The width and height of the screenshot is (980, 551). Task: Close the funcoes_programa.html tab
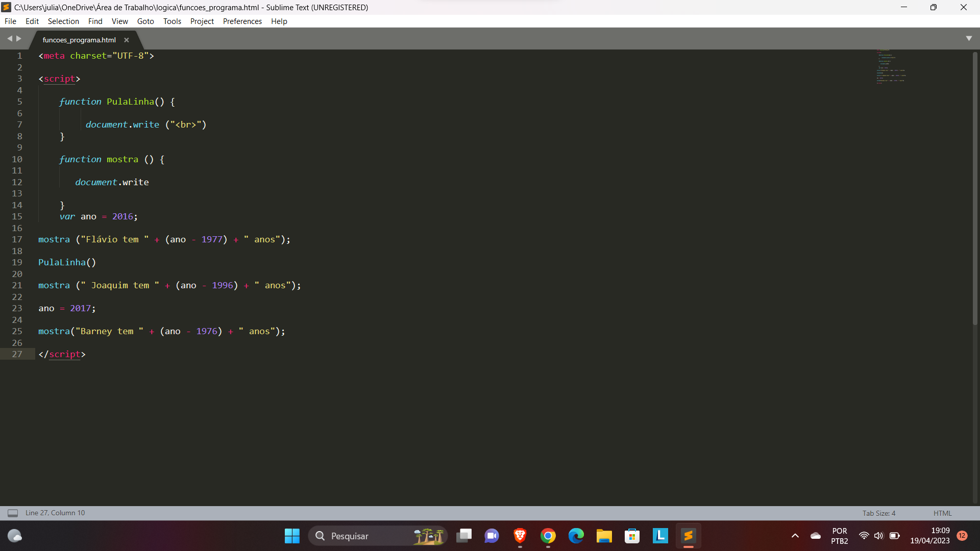click(127, 40)
